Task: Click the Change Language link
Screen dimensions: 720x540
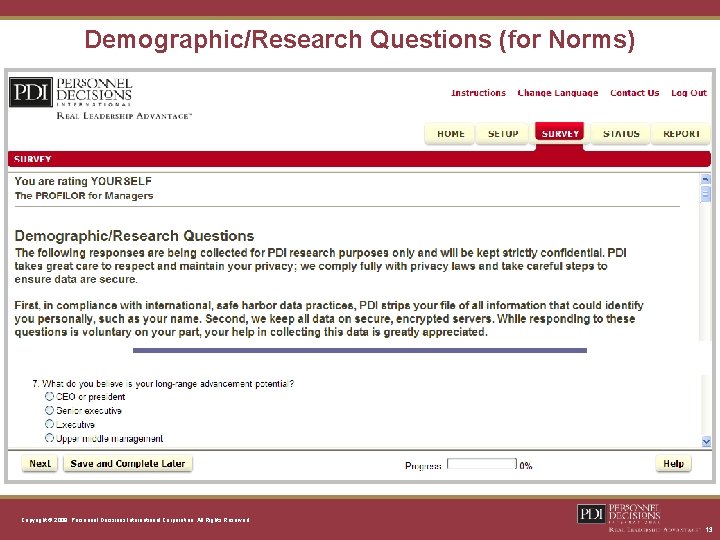Action: tap(558, 93)
